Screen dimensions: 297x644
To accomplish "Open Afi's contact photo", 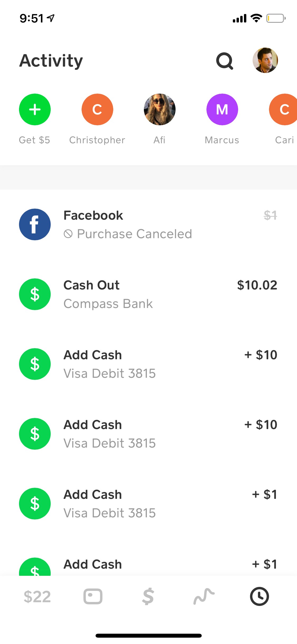I will pyautogui.click(x=159, y=109).
